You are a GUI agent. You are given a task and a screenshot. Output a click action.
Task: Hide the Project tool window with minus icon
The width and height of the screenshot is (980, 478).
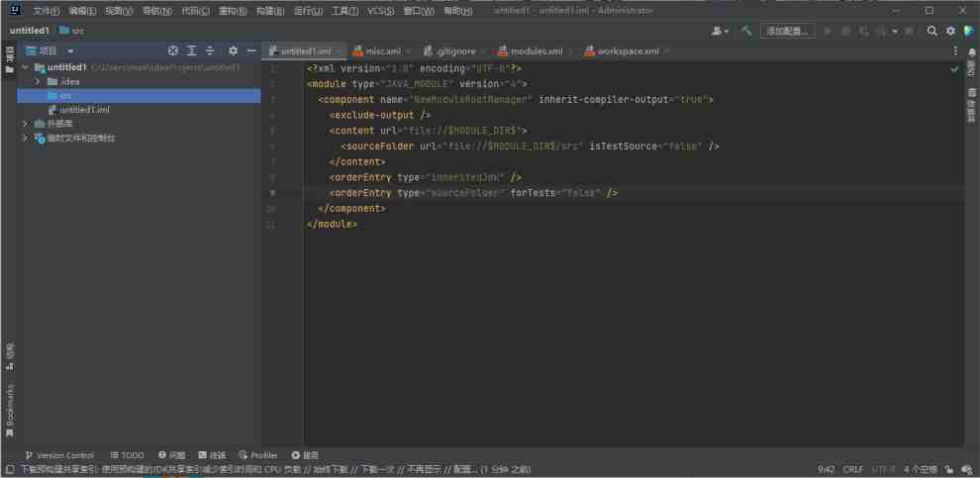point(251,50)
